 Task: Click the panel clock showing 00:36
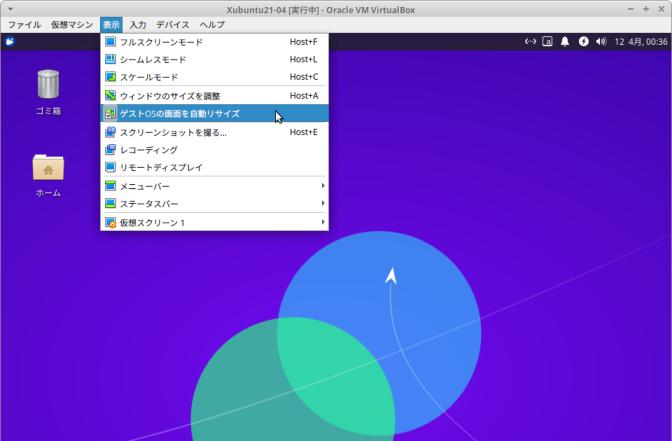[641, 42]
